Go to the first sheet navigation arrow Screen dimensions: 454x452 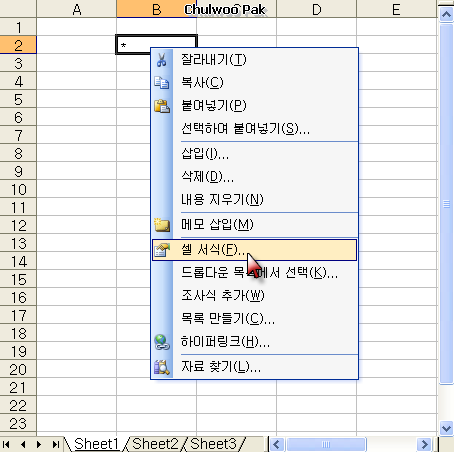tap(6, 444)
